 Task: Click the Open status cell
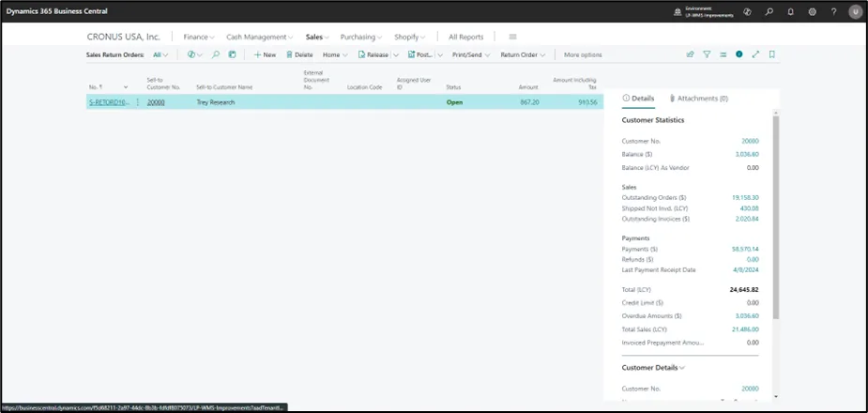click(x=454, y=102)
